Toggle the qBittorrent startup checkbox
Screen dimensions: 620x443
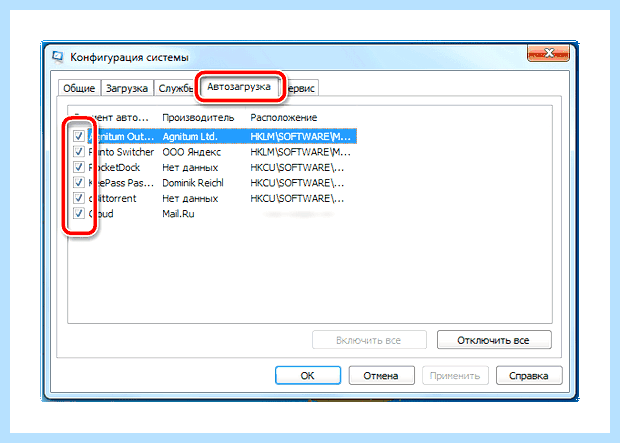[x=79, y=198]
